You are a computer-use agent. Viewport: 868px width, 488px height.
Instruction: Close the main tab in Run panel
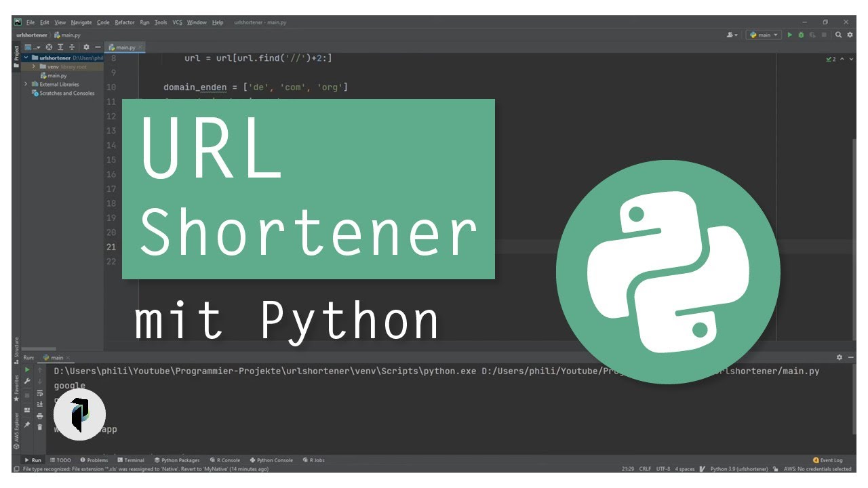(x=68, y=357)
